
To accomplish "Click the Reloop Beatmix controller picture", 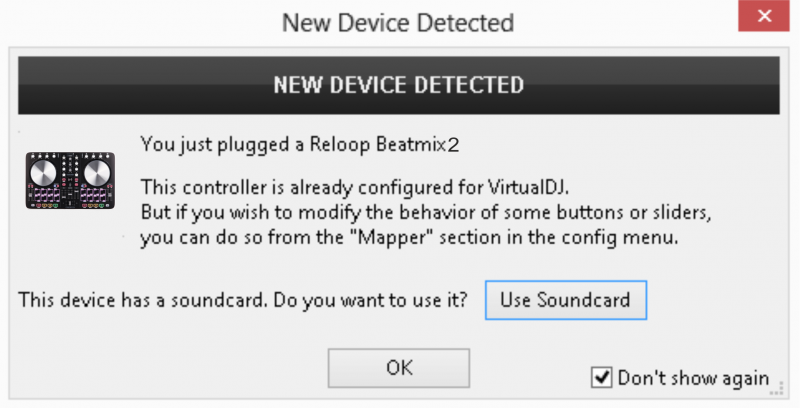I will [70, 181].
